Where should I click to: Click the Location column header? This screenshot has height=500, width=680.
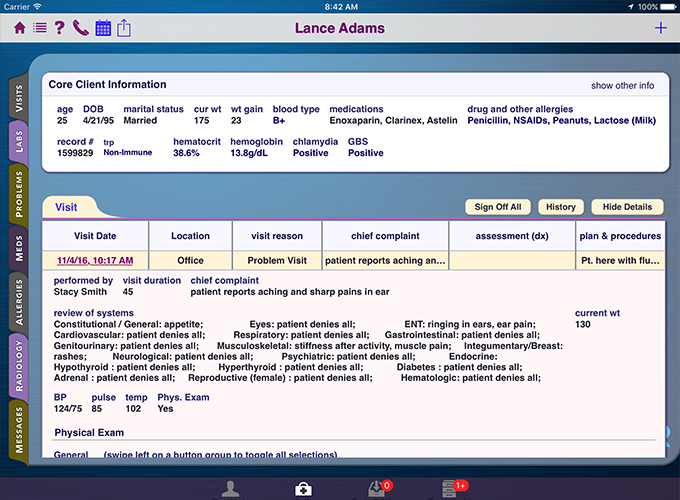point(190,236)
